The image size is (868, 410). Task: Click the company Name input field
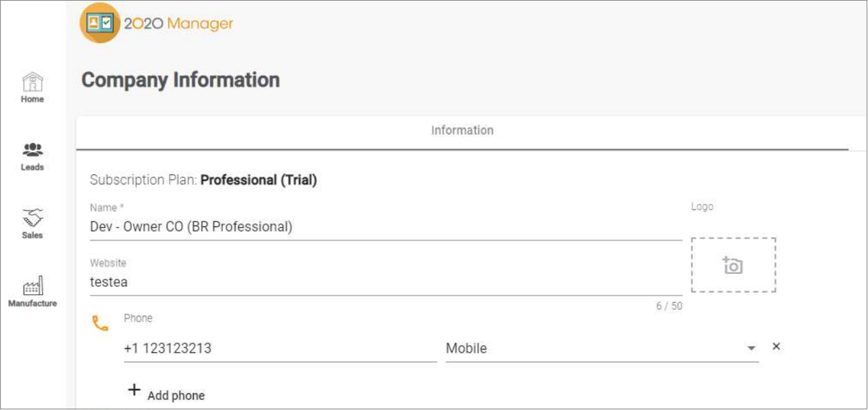(x=386, y=227)
